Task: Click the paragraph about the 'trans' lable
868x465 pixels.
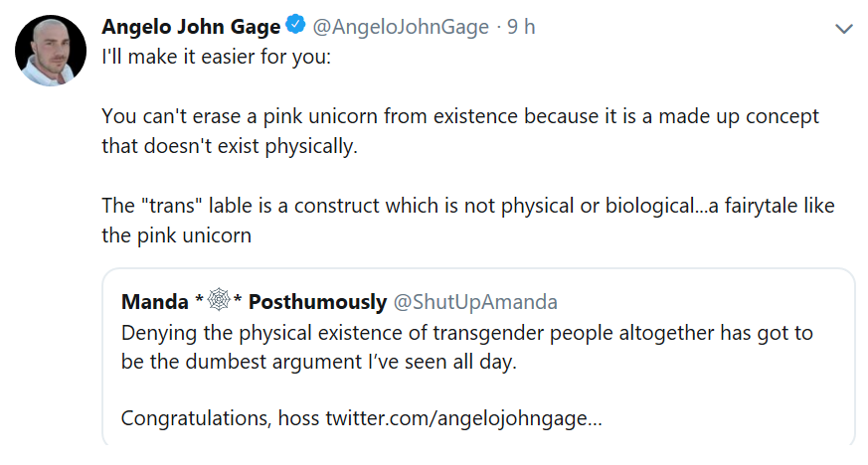Action: point(467,207)
